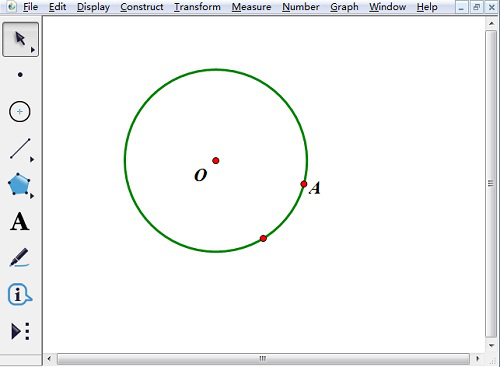This screenshot has width=500, height=367.
Task: Open the Measure menu
Action: 251,7
